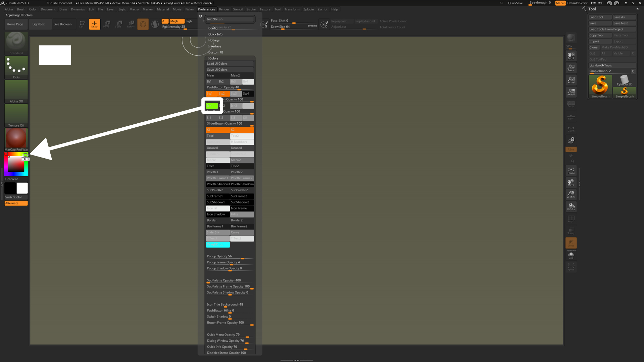Click the Edit mode icon
Image resolution: width=644 pixels, height=362 pixels.
[x=82, y=24]
